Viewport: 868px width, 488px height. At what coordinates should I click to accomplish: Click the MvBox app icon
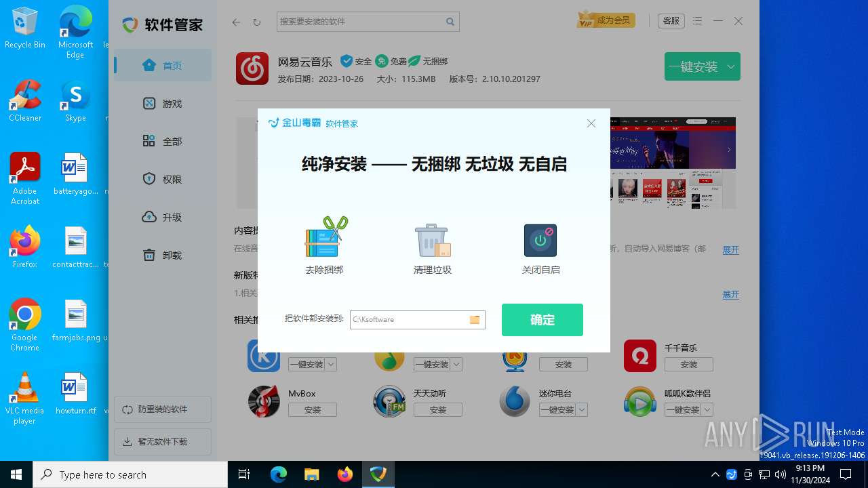(x=264, y=401)
